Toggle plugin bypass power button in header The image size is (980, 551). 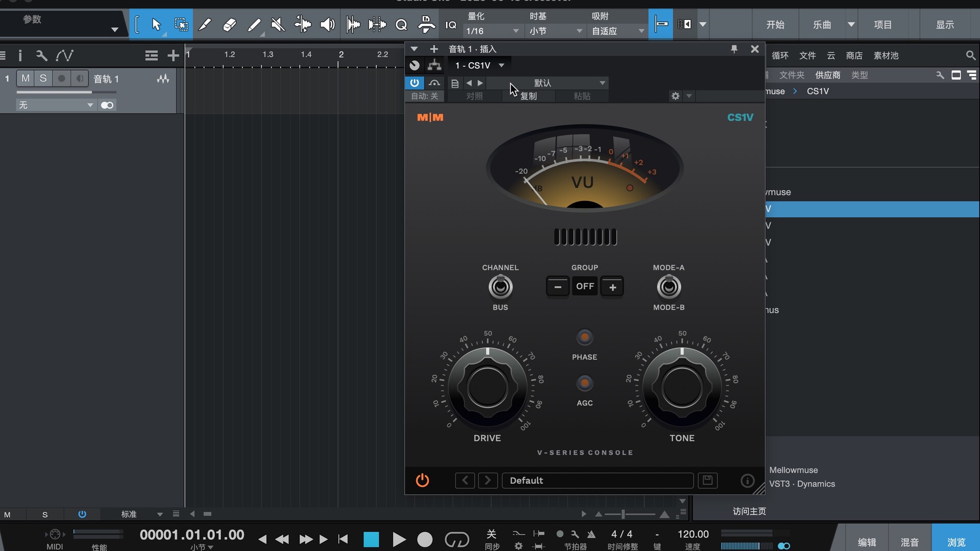point(414,83)
